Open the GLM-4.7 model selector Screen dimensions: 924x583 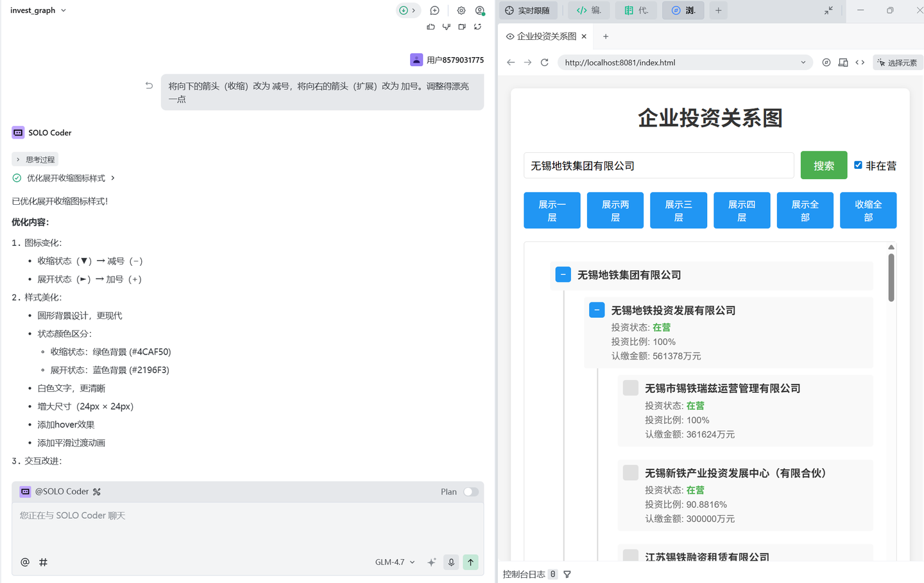pos(395,562)
